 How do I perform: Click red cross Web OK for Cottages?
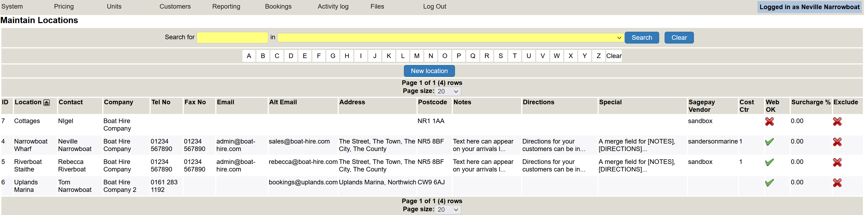[769, 121]
